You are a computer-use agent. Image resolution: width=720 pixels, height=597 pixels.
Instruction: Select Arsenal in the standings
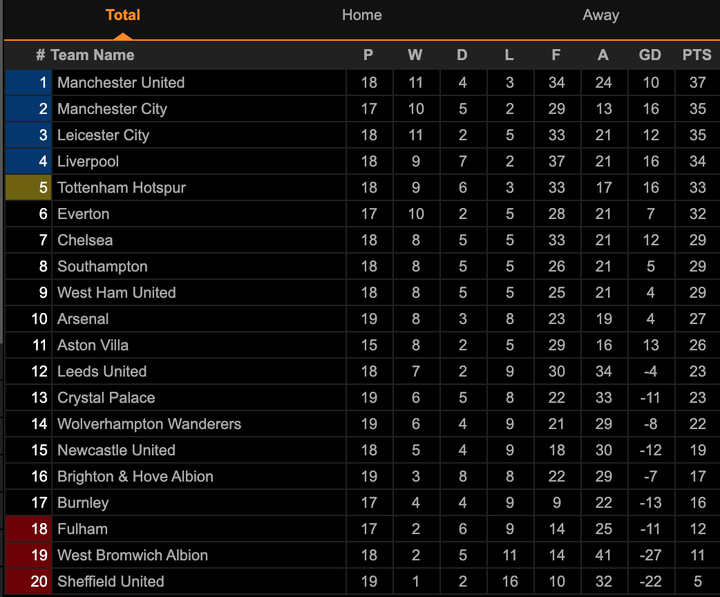[x=83, y=319]
